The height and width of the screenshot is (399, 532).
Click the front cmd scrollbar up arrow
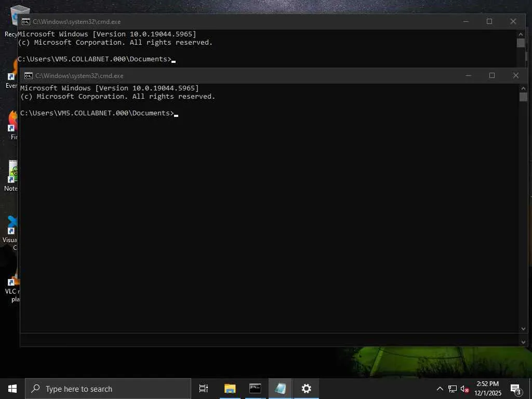(x=523, y=88)
